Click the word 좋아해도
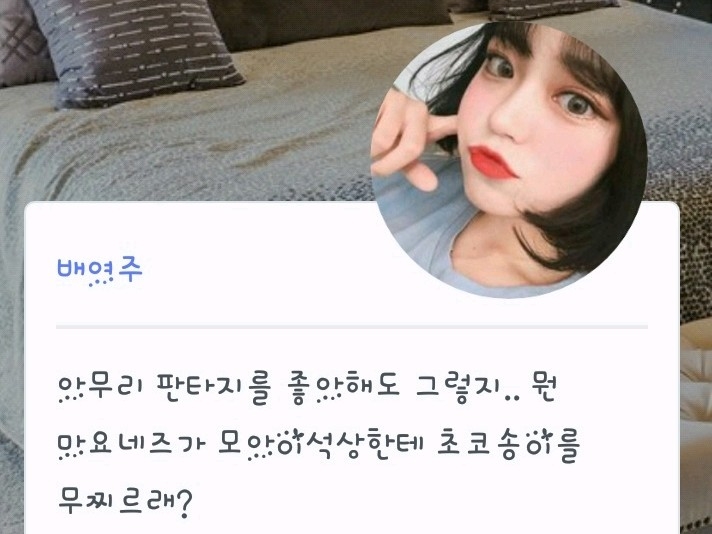The width and height of the screenshot is (712, 534). (344, 390)
